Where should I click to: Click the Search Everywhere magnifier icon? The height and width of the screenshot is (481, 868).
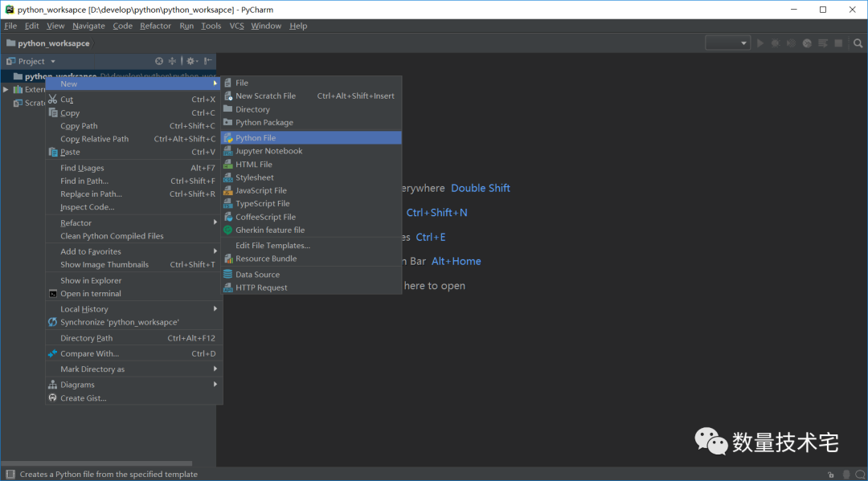point(858,43)
